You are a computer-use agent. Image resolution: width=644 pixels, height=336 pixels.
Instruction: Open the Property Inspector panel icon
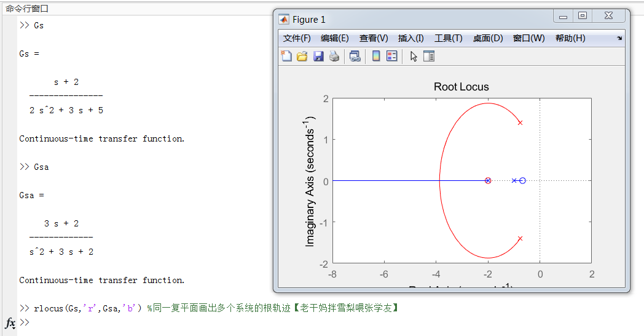(x=429, y=56)
